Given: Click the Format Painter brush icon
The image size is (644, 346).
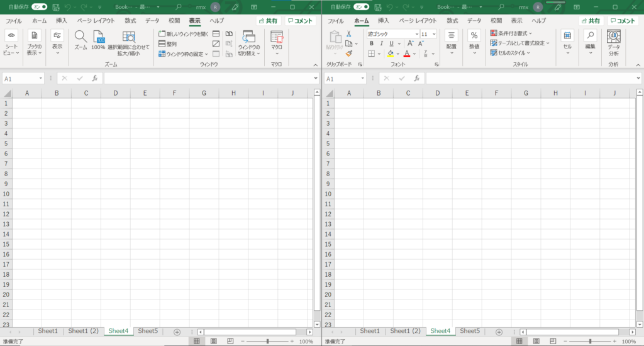Looking at the screenshot, I should pos(348,53).
